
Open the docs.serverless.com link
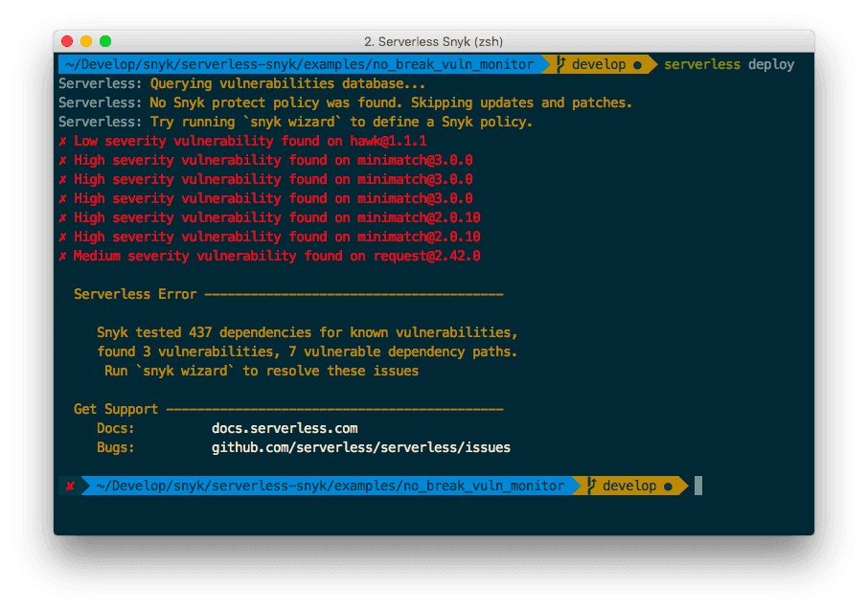285,428
